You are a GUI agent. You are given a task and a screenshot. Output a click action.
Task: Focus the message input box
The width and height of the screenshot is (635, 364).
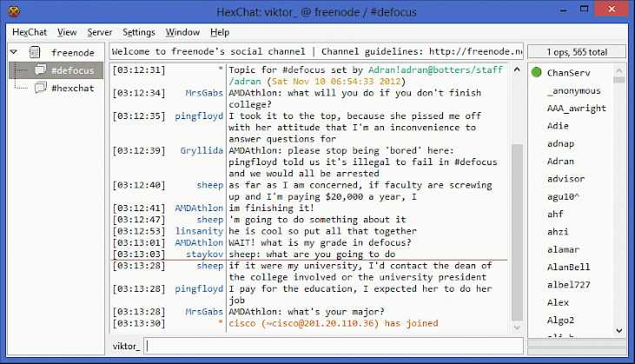point(334,346)
